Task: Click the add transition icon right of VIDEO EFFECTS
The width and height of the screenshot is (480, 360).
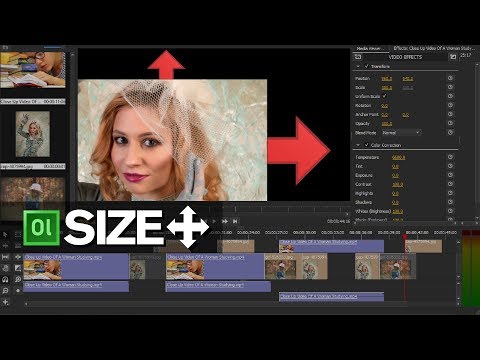Action: tap(453, 57)
